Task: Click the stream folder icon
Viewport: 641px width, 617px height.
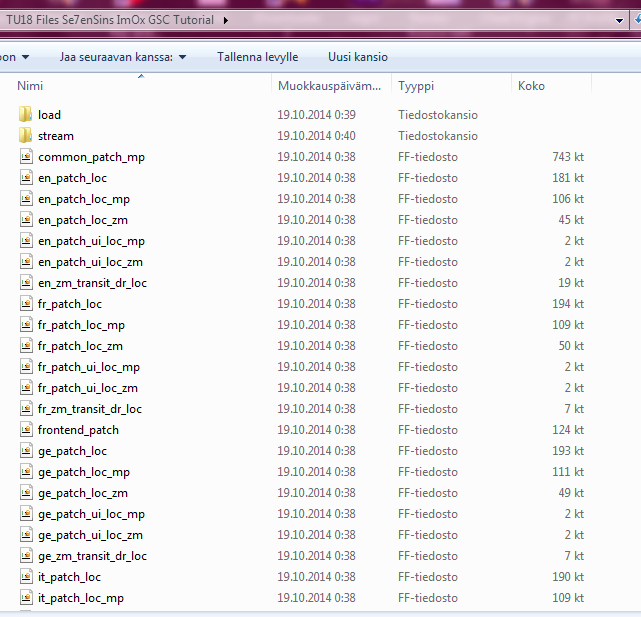Action: point(25,135)
